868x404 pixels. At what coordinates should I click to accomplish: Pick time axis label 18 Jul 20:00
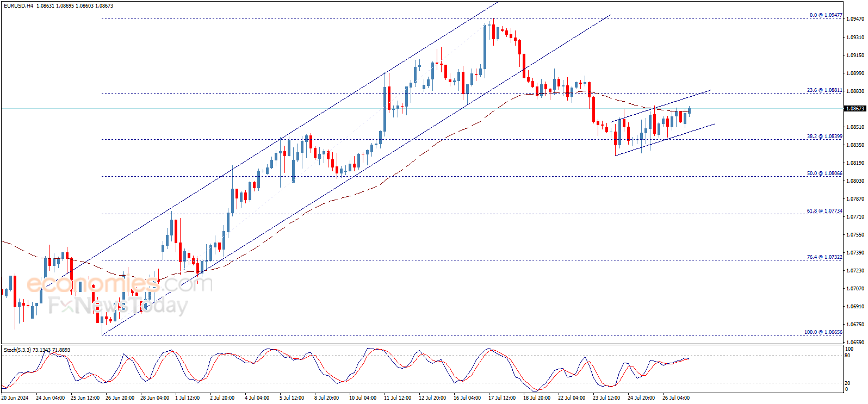(537, 398)
